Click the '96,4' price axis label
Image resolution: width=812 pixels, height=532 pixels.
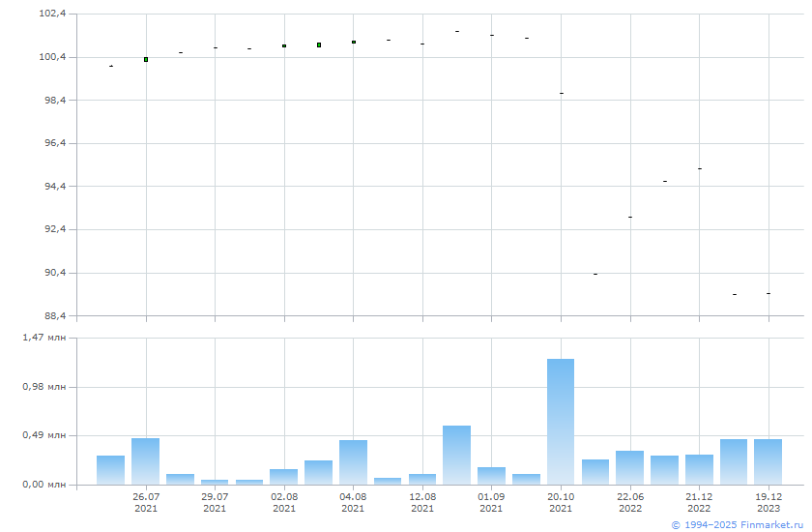(55, 142)
